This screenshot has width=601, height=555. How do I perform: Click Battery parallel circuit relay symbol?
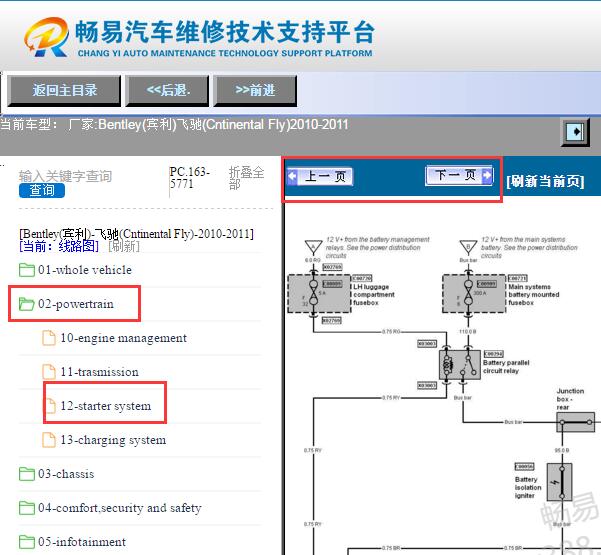coord(460,365)
